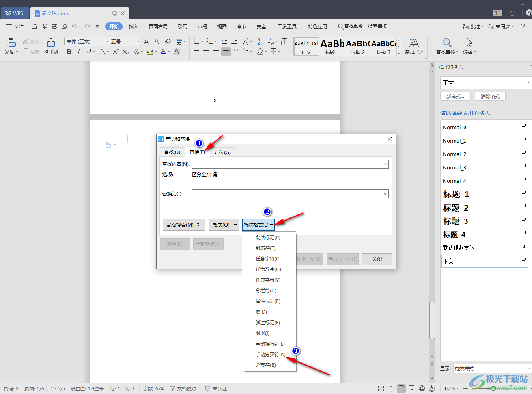This screenshot has height=394, width=532.
Task: Click the sort icon
Action: click(x=260, y=41)
